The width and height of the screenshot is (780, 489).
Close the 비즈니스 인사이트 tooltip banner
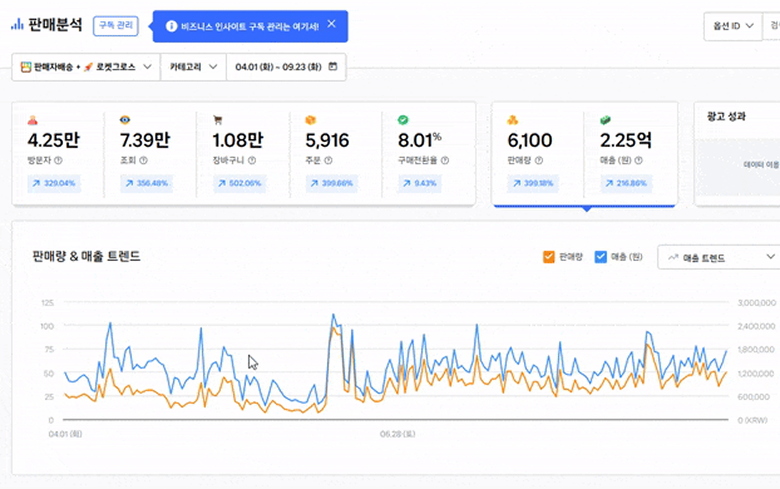click(x=331, y=24)
